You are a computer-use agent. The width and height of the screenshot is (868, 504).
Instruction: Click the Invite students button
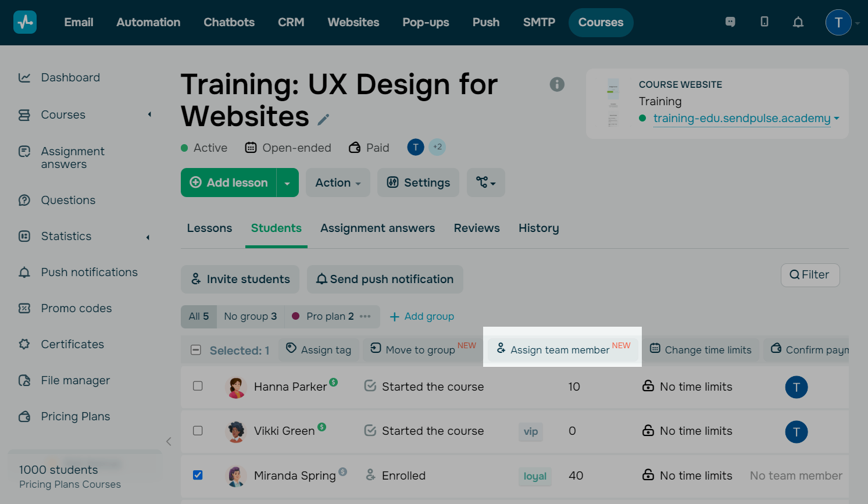(240, 279)
